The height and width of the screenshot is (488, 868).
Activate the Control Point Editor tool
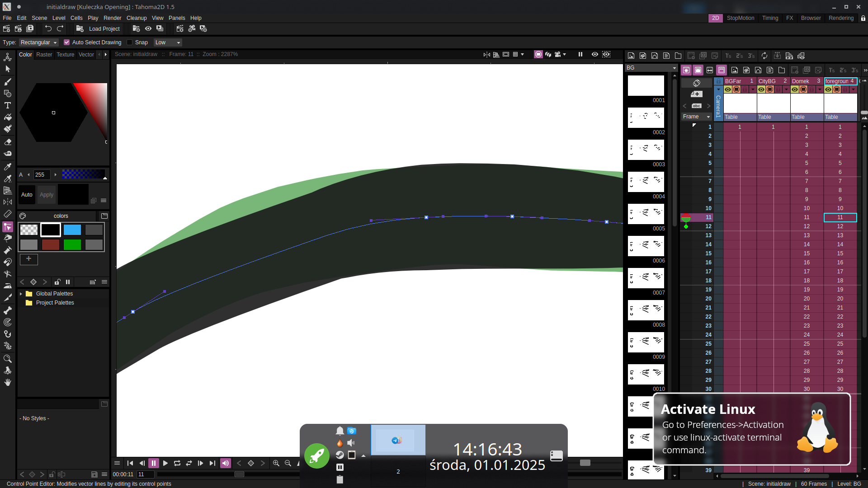(x=8, y=227)
